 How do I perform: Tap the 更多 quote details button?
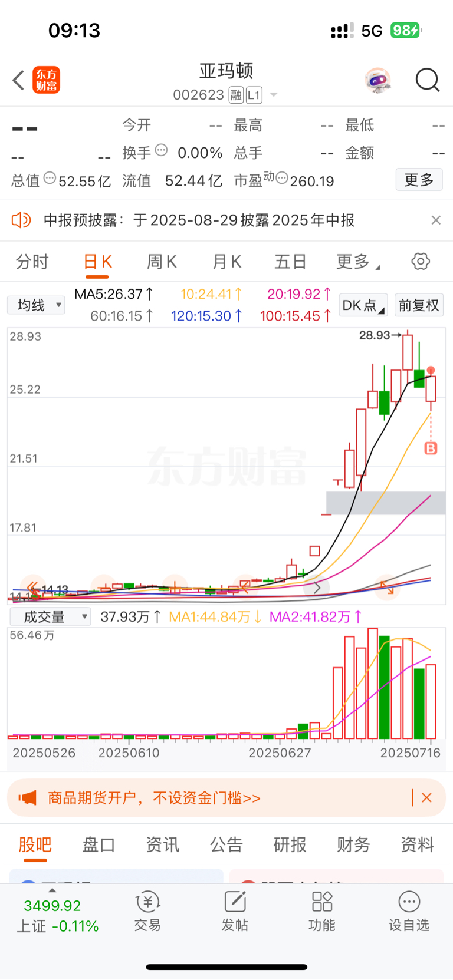point(419,180)
